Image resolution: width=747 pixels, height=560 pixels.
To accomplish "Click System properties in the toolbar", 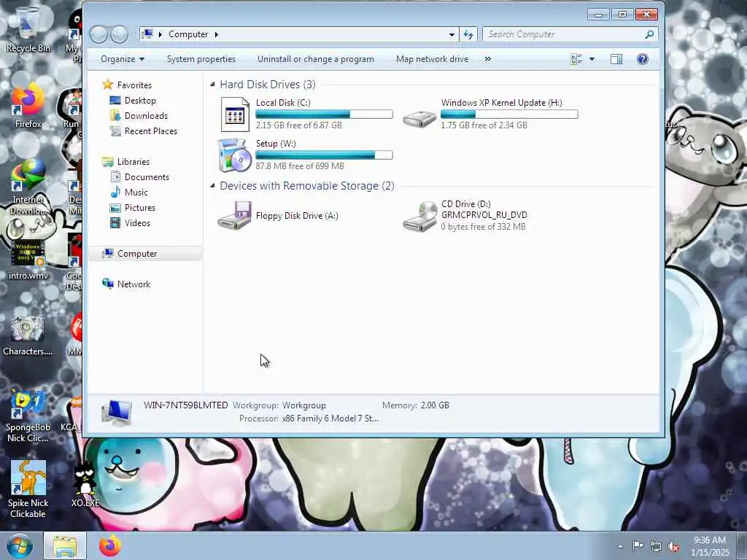I will (201, 59).
